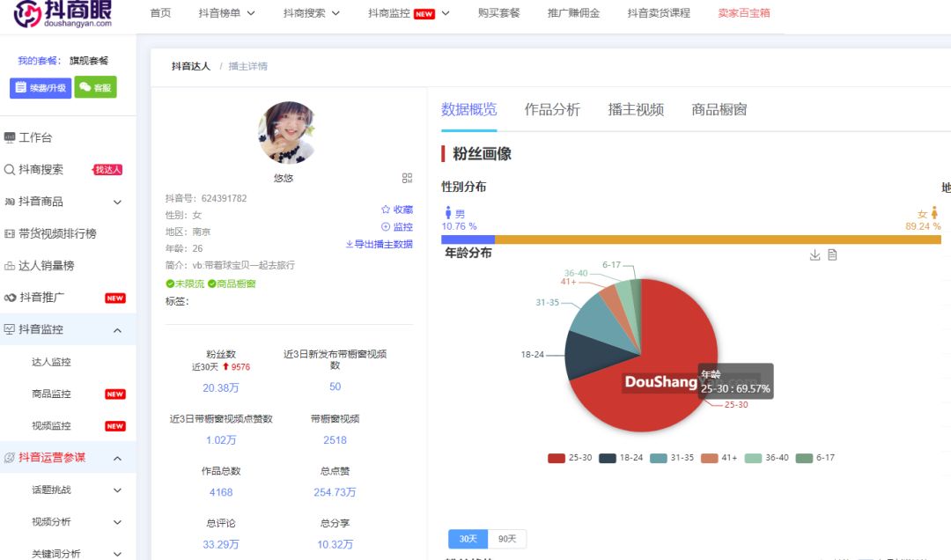Click the 抖音监控 sidebar icon
Image resolution: width=951 pixels, height=560 pixels.
10,329
